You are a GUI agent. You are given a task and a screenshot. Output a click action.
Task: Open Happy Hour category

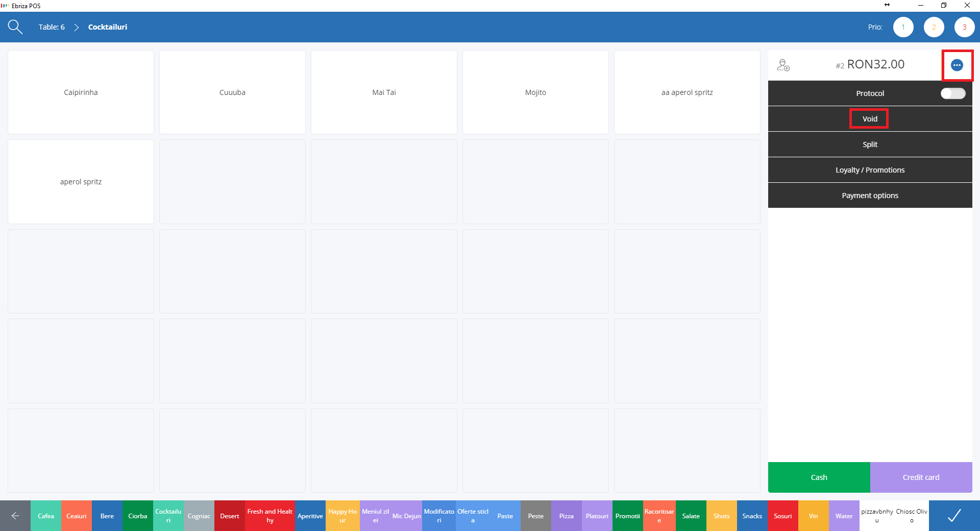(x=342, y=516)
